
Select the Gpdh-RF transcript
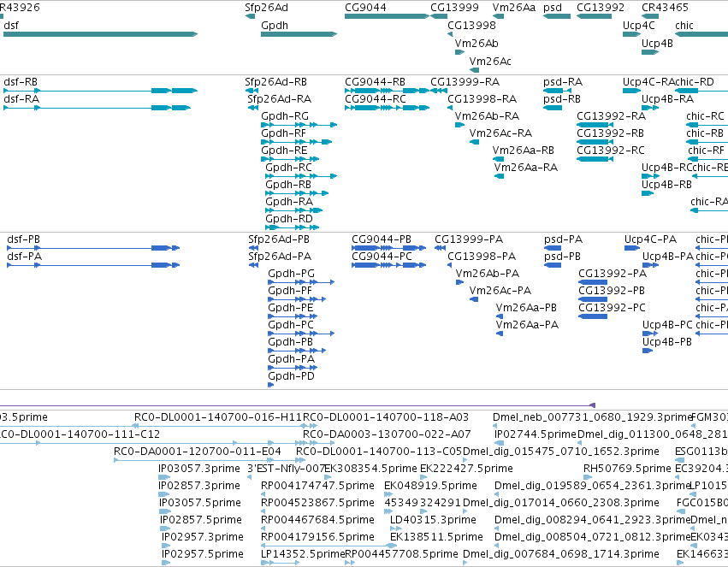(x=297, y=142)
